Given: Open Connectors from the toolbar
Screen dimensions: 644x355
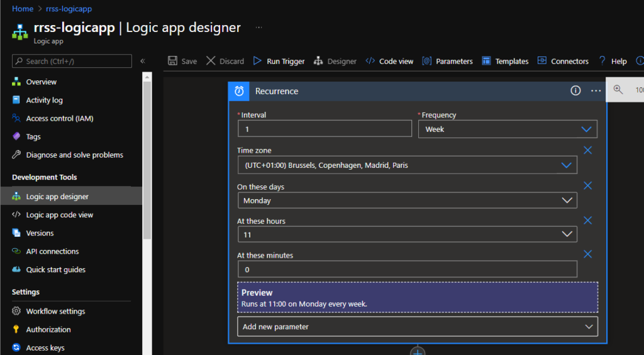Looking at the screenshot, I should click(563, 61).
